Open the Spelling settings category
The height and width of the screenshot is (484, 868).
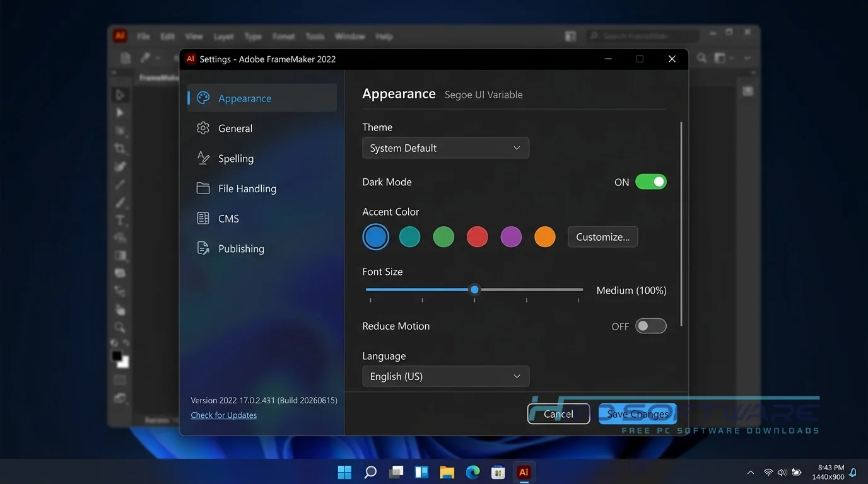(262, 159)
